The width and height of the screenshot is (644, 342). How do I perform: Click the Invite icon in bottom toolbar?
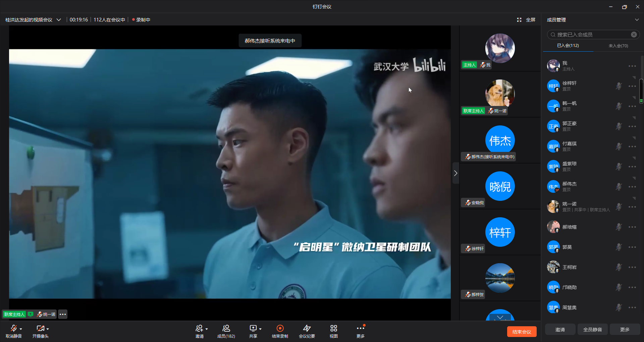(200, 328)
